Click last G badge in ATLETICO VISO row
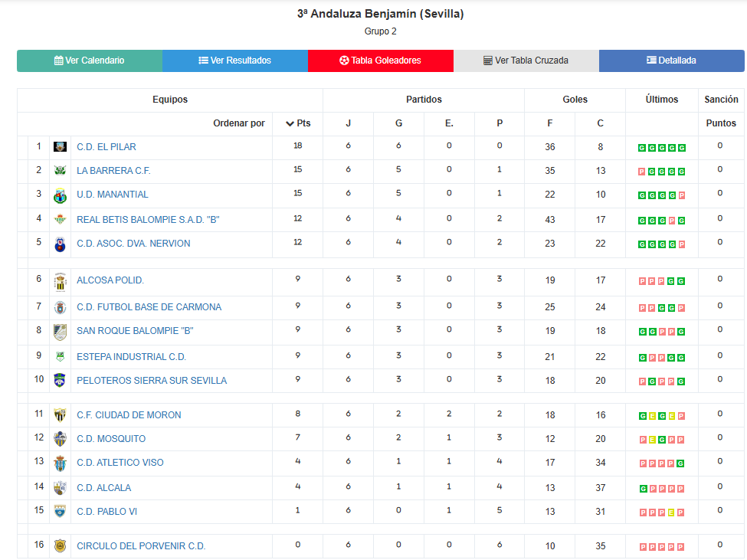Viewport: 747px width, 560px height. coord(681,463)
